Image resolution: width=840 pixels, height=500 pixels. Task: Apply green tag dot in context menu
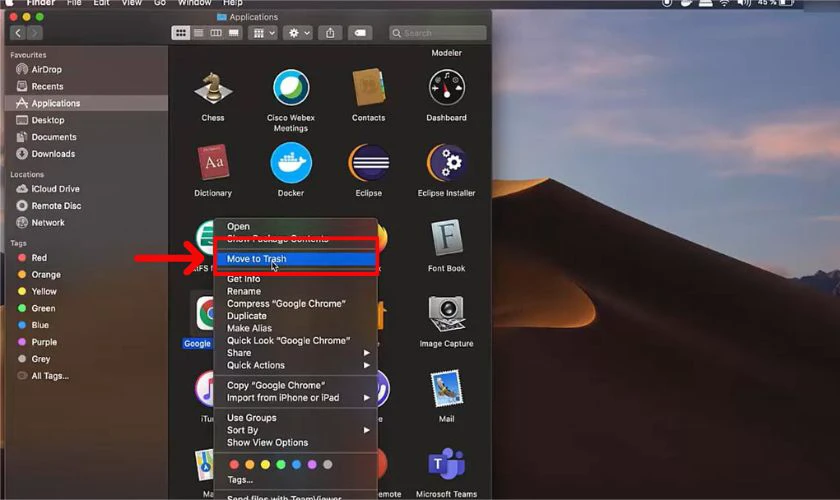tap(281, 465)
